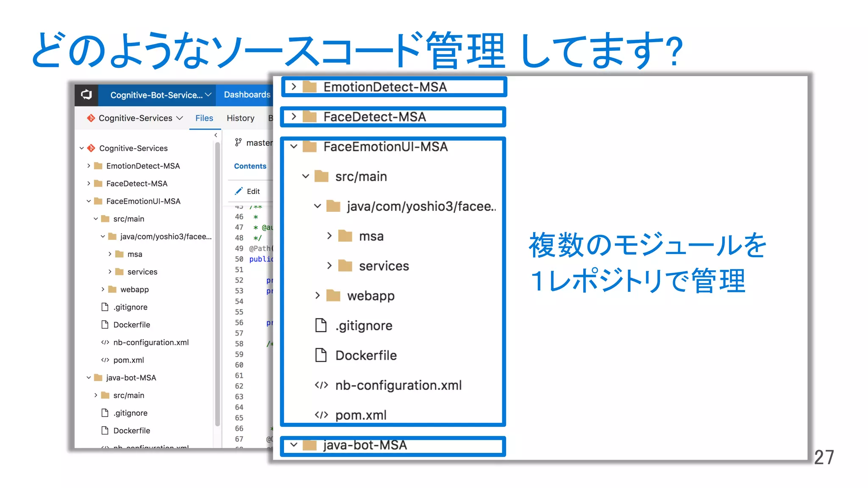Collapse the Cognitive-Services root node
The height and width of the screenshot is (488, 868).
(81, 148)
